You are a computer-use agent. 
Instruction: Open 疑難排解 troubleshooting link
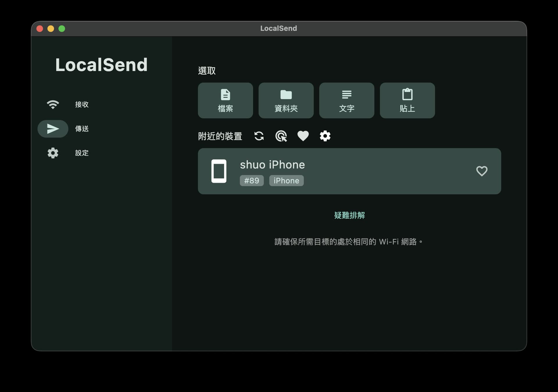click(x=349, y=215)
